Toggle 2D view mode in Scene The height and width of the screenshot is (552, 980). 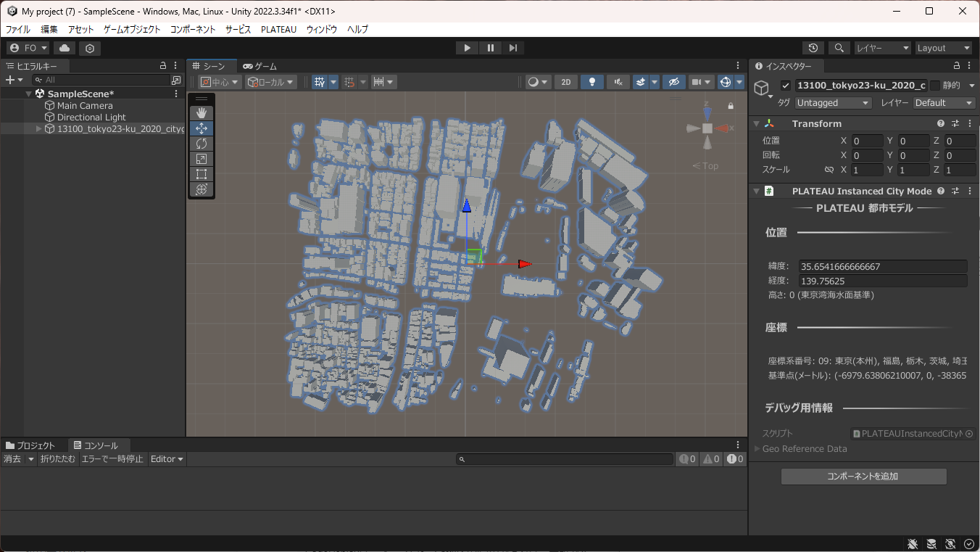pyautogui.click(x=565, y=82)
